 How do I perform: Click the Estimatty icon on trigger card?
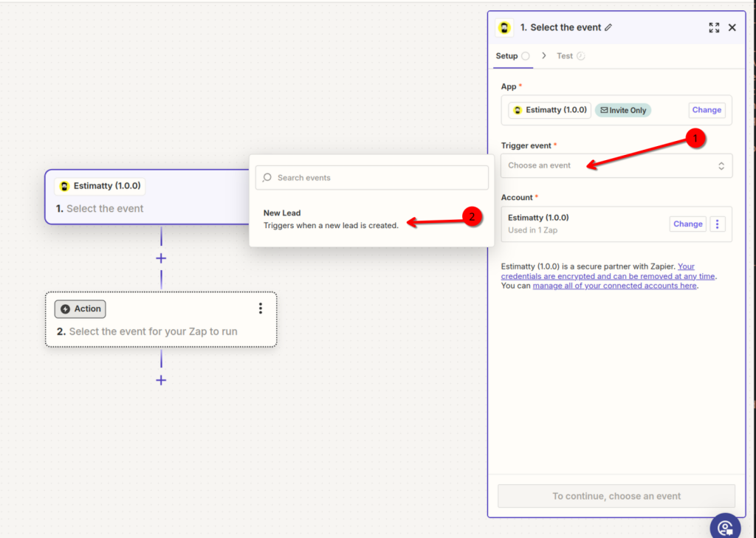[64, 186]
